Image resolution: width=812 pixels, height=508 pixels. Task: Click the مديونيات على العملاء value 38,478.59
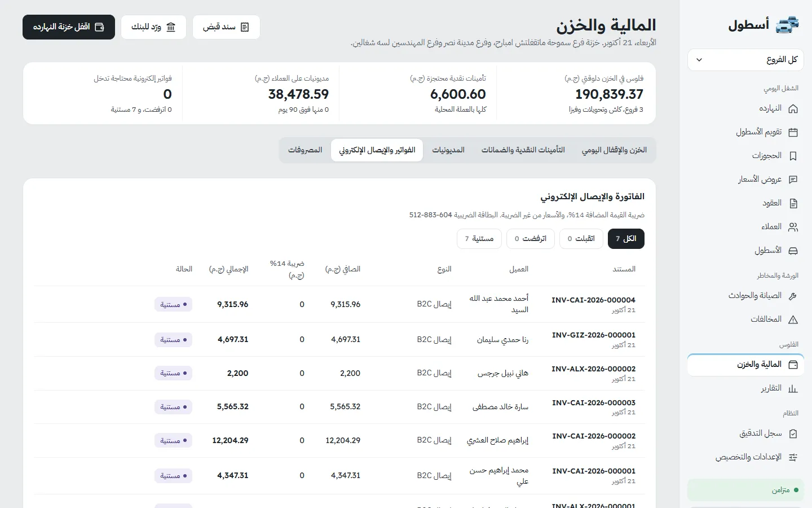point(298,94)
